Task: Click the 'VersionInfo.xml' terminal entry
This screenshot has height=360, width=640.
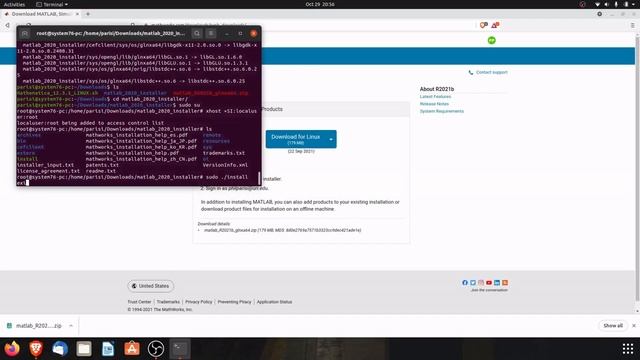Action: click(x=225, y=165)
